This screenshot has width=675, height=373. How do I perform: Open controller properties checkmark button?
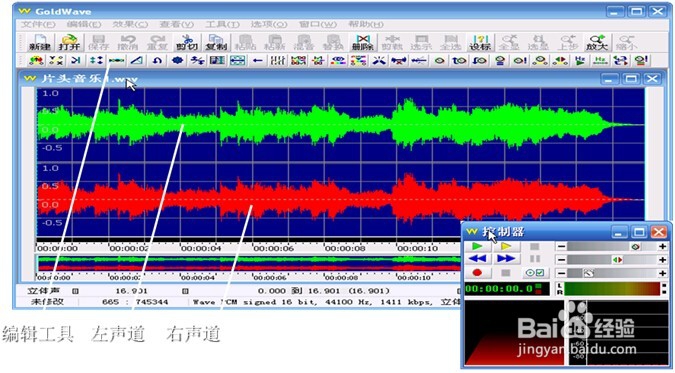[x=535, y=273]
